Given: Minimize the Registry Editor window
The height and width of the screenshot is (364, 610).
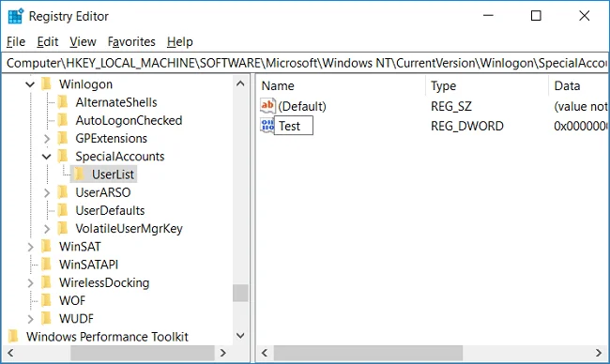Looking at the screenshot, I should click(x=488, y=16).
